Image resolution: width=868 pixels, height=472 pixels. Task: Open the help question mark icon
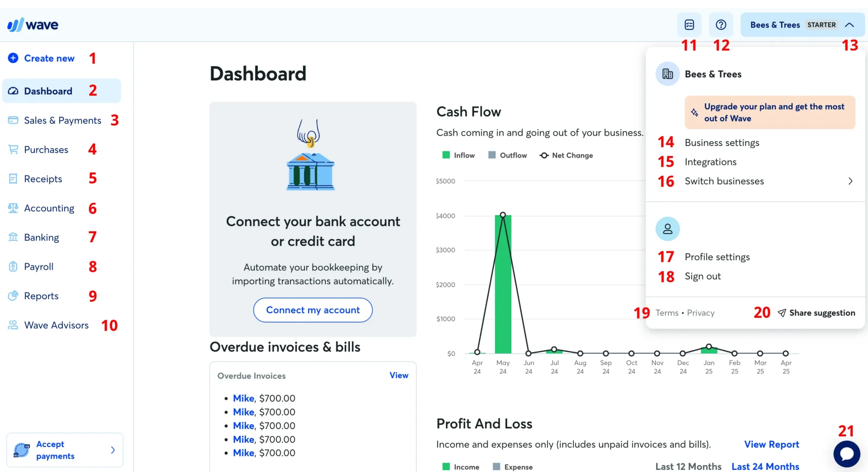pyautogui.click(x=721, y=25)
